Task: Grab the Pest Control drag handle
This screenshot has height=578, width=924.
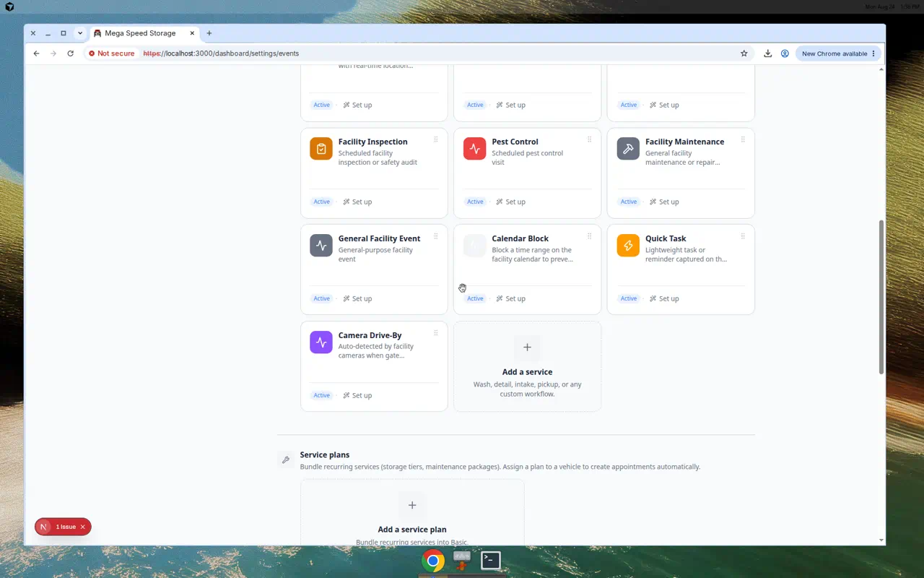Action: (590, 139)
